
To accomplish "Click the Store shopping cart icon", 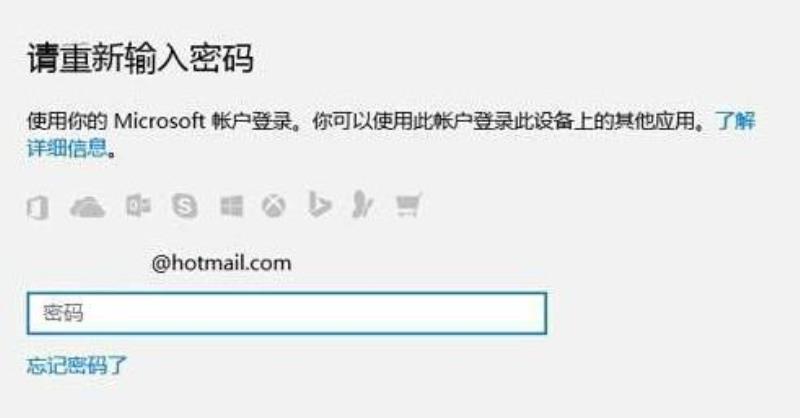I will [x=409, y=205].
